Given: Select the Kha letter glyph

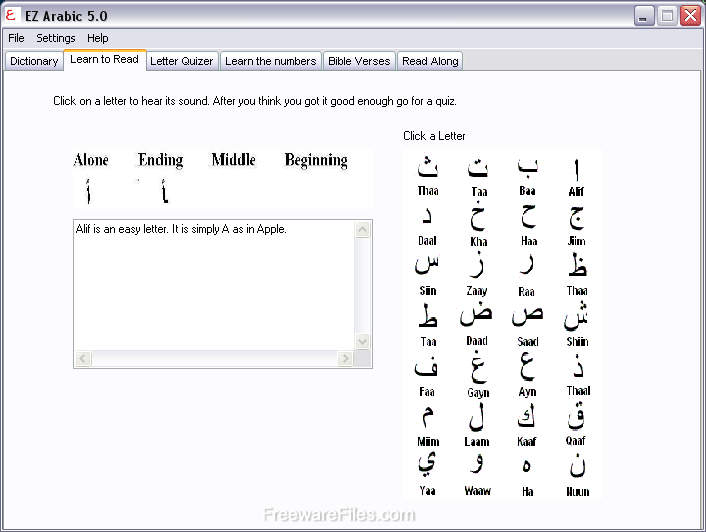Looking at the screenshot, I should [x=478, y=217].
